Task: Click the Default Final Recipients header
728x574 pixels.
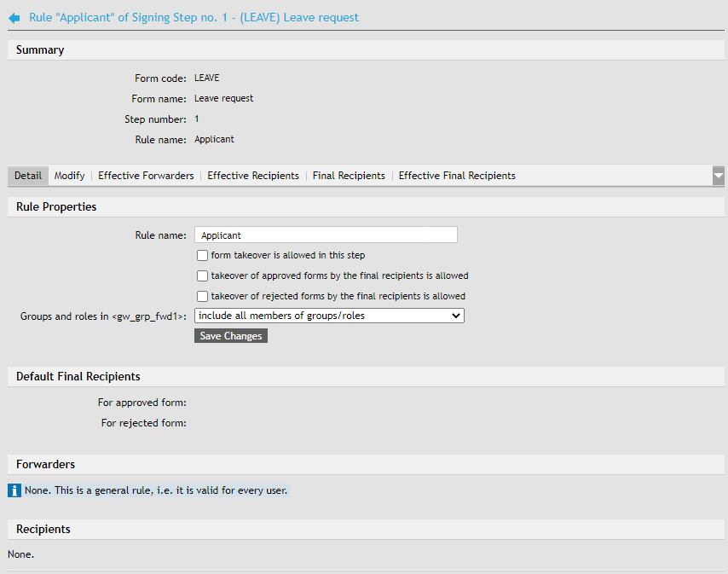Action: tap(78, 376)
